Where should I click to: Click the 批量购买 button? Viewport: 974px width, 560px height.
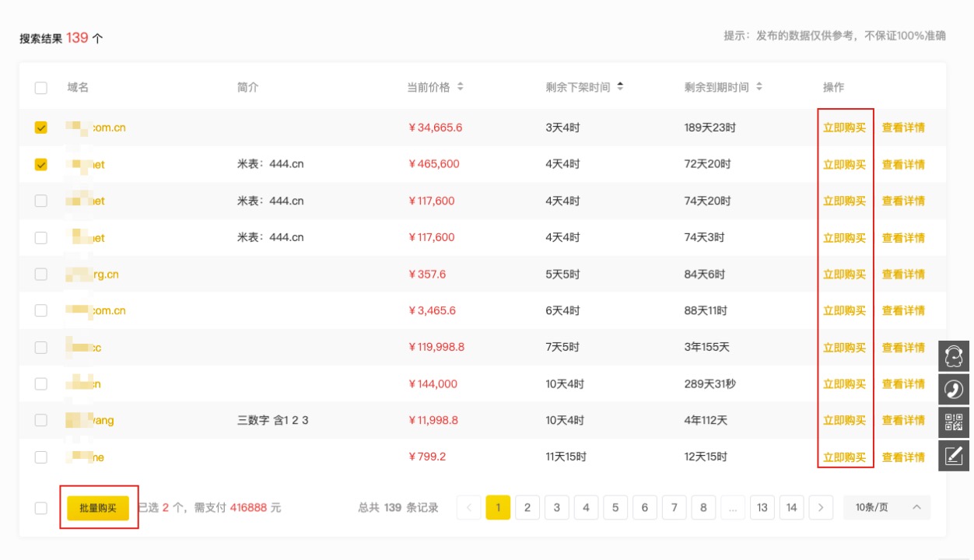[98, 508]
